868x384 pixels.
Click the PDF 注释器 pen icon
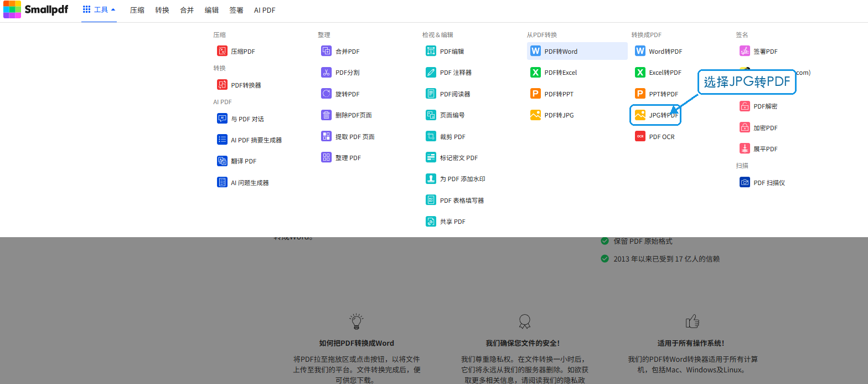click(x=431, y=72)
